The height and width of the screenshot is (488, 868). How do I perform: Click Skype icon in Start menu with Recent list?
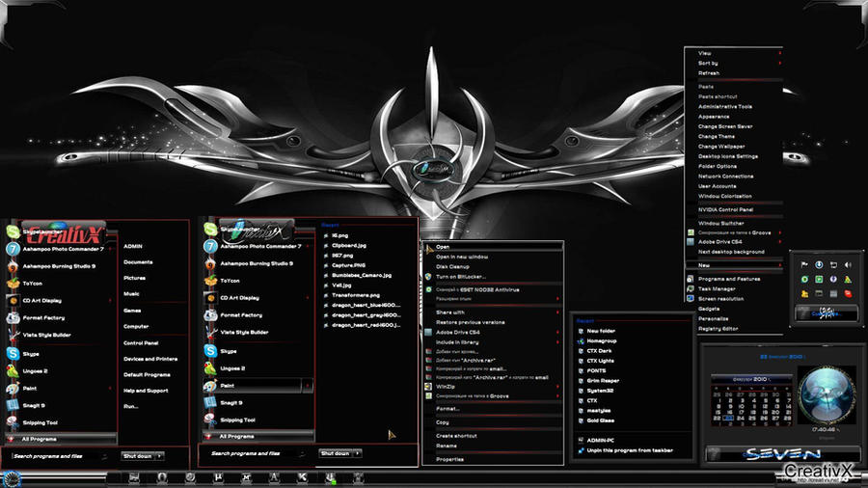(210, 351)
